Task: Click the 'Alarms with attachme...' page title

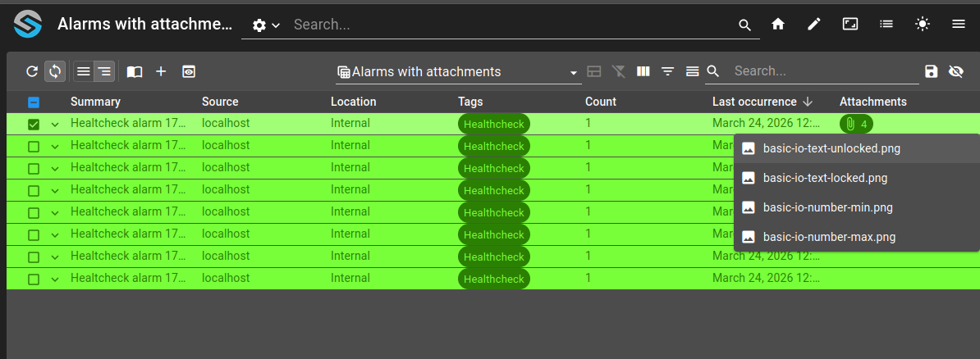Action: click(145, 25)
